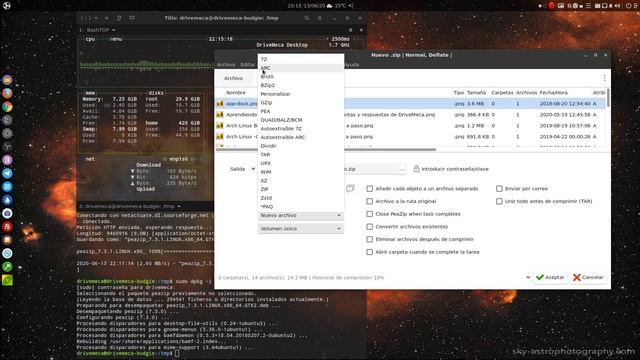Viewport: 640px width, 360px height.
Task: Click the bottom green dock icon
Action: [x=7, y=280]
